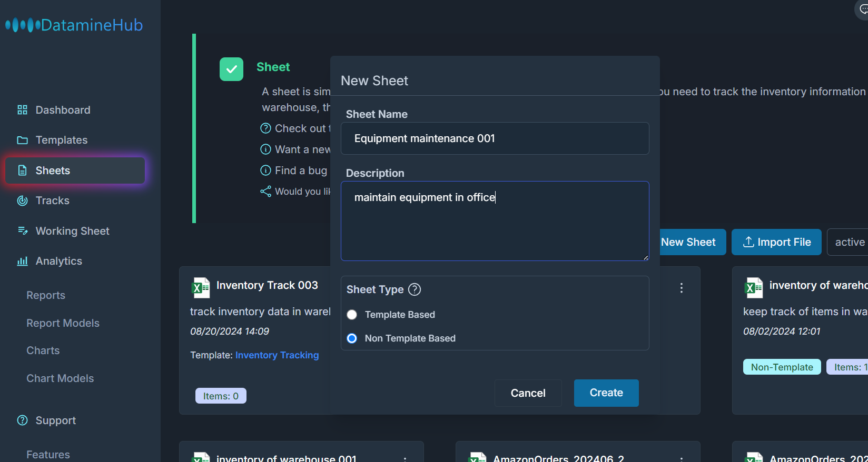868x462 pixels.
Task: Click the Cancel button
Action: [x=528, y=393]
